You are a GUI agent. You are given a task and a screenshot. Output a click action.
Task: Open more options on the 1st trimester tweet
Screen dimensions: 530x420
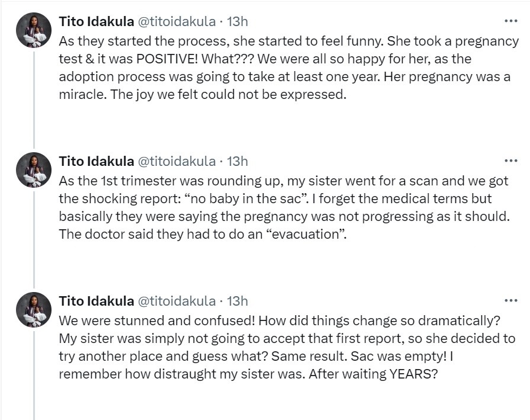510,161
